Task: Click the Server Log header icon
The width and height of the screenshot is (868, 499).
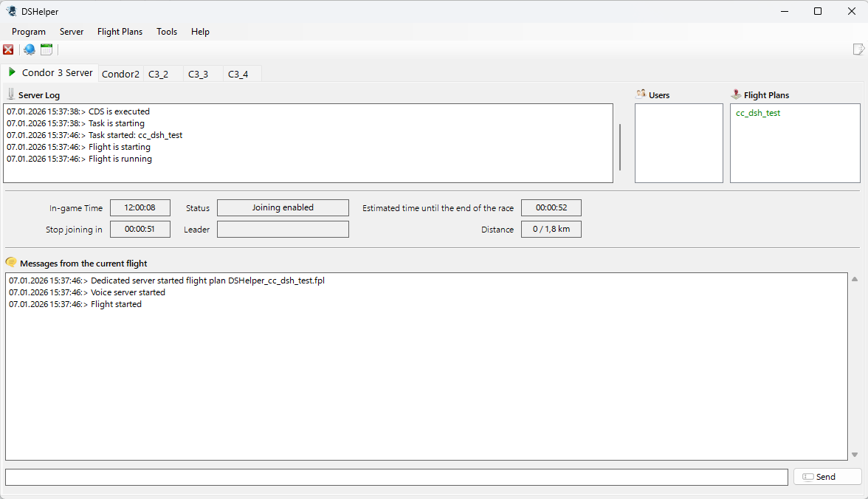Action: (11, 94)
